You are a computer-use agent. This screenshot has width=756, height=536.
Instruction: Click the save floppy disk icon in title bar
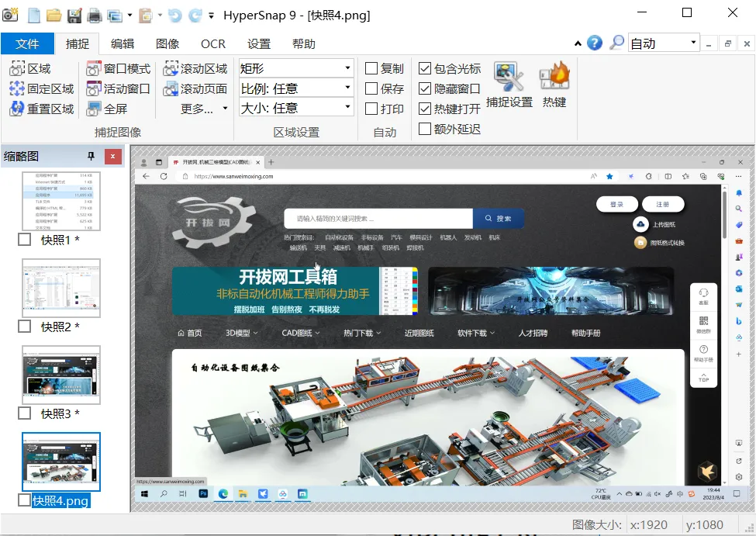[x=74, y=16]
